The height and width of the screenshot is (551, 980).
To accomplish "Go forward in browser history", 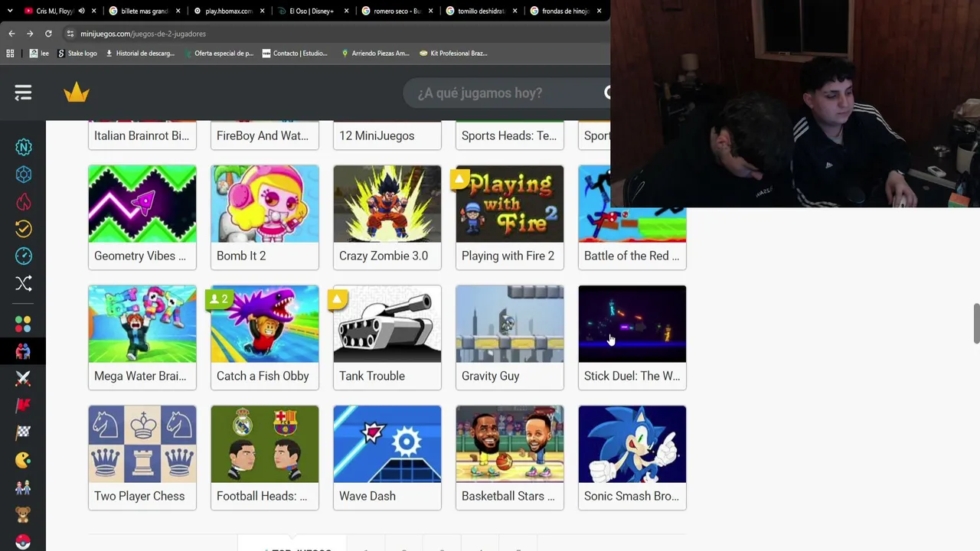I will [x=30, y=34].
